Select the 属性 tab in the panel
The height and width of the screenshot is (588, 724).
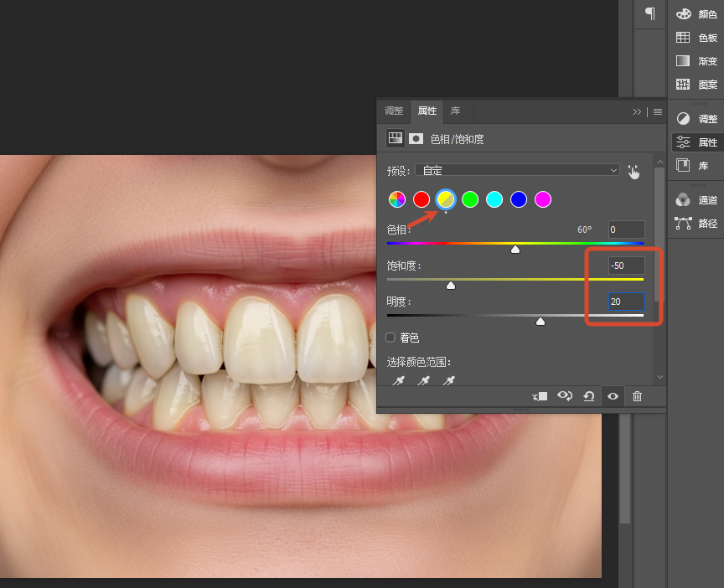coord(427,111)
